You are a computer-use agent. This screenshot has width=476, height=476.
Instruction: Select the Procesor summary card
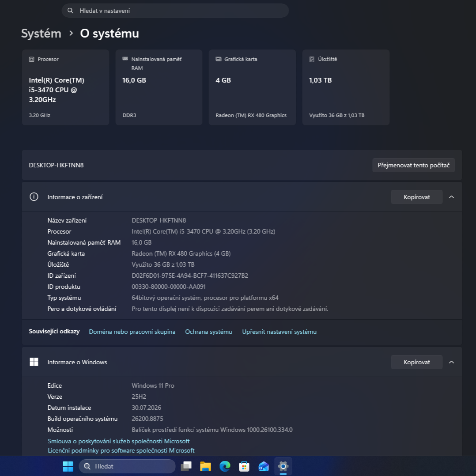[x=65, y=87]
